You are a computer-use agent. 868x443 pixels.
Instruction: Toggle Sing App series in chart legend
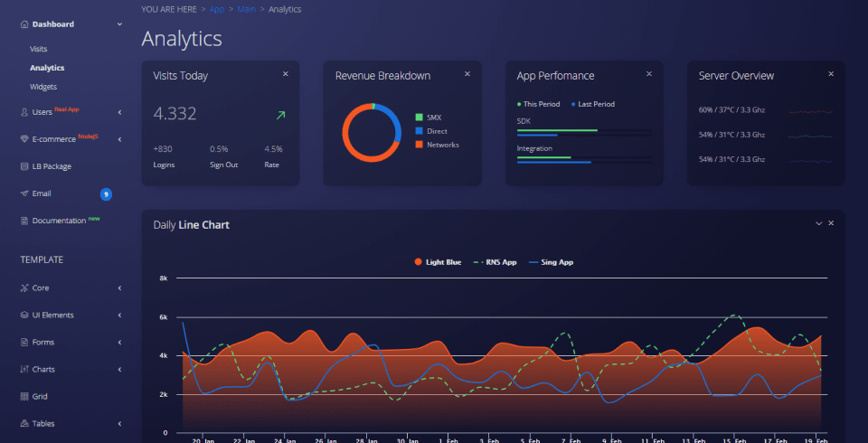550,262
